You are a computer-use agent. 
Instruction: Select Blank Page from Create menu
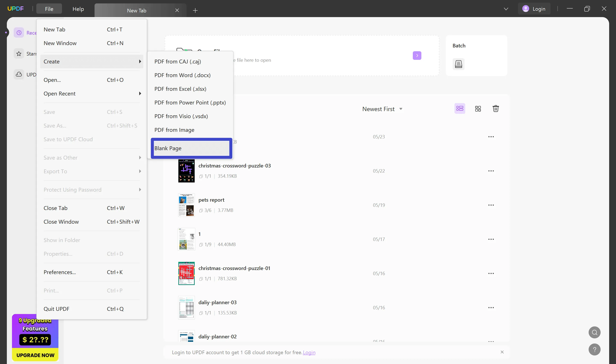point(191,148)
